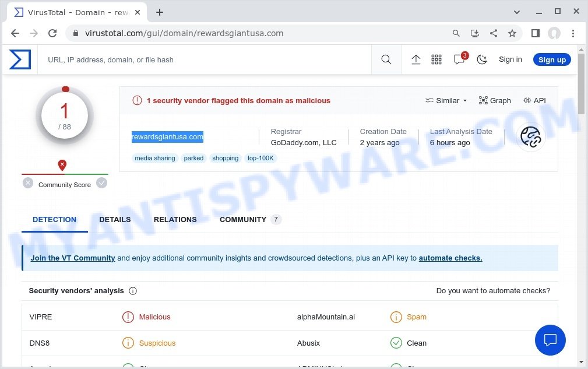This screenshot has width=588, height=369.
Task: Click the automate checks link
Action: point(450,258)
